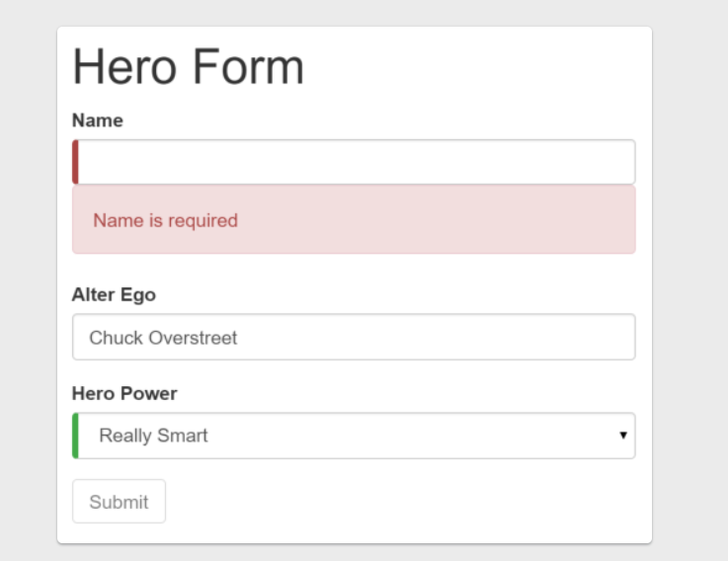This screenshot has height=561, width=728.
Task: Click the 'Hero Form' heading
Action: tap(188, 67)
